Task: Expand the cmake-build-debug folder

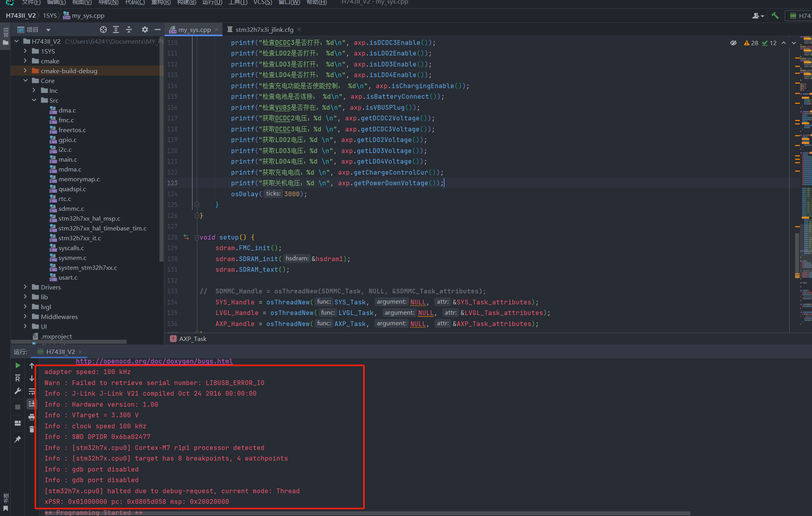Action: [26, 71]
